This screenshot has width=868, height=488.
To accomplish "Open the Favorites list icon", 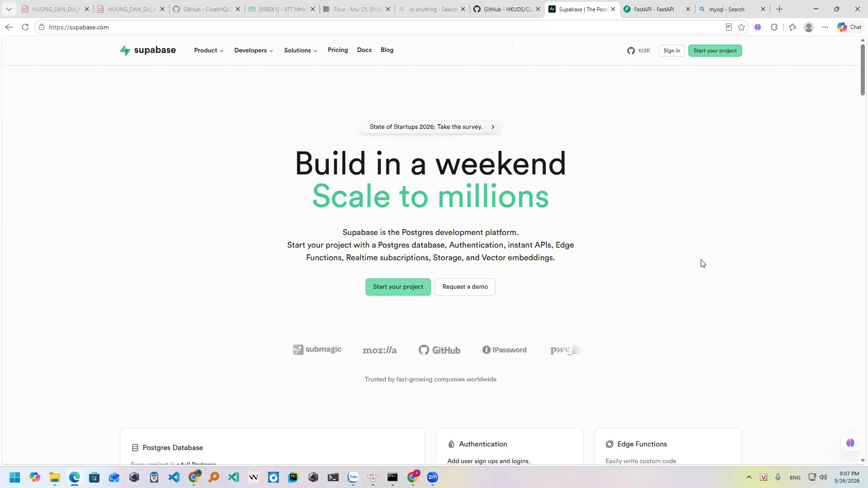I will pos(793,27).
